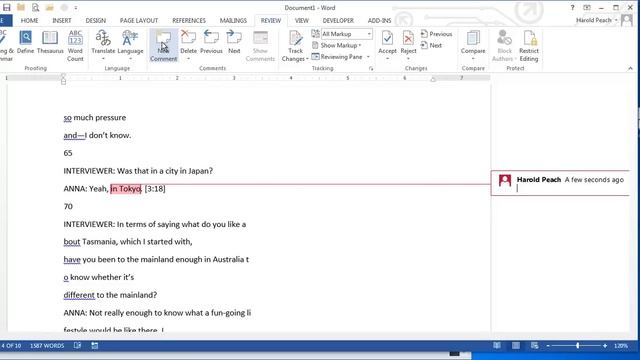Click the right indent marker on ruler

click(433, 79)
